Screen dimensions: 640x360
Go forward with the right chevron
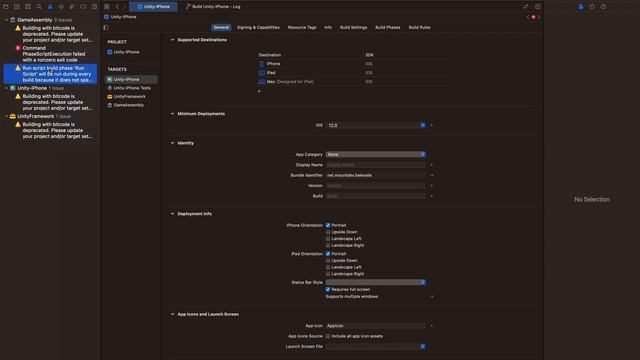(x=124, y=7)
